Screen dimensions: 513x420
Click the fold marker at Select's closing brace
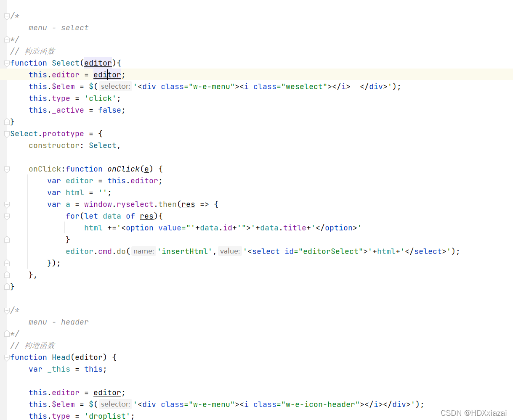click(x=6, y=122)
